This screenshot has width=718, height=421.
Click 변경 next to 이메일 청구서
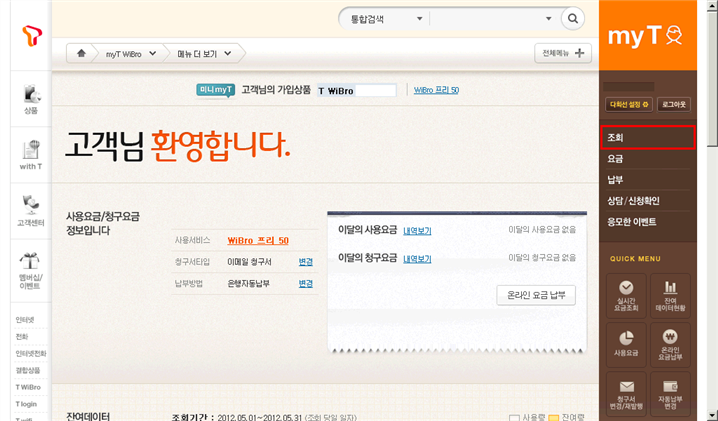pos(305,262)
